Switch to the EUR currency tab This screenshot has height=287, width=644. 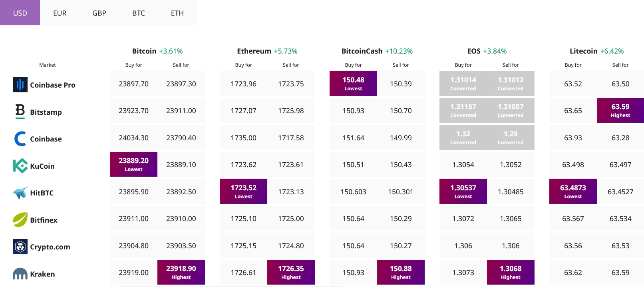click(x=60, y=13)
